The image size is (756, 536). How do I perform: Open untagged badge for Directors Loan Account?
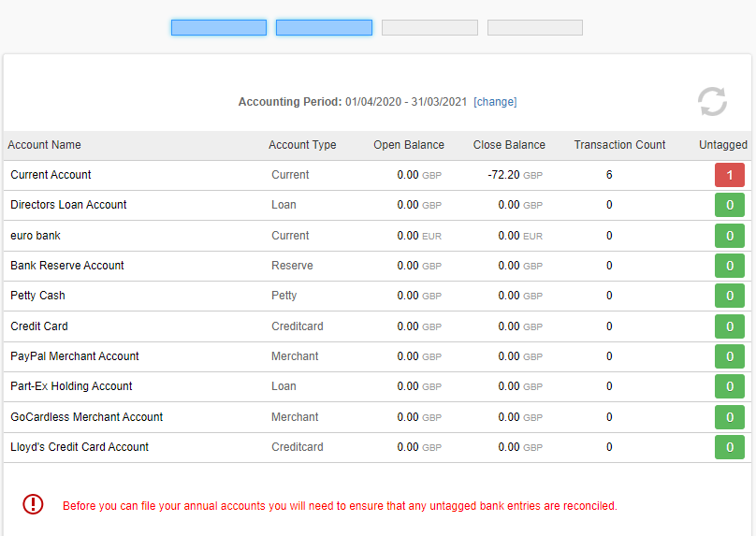[729, 205]
